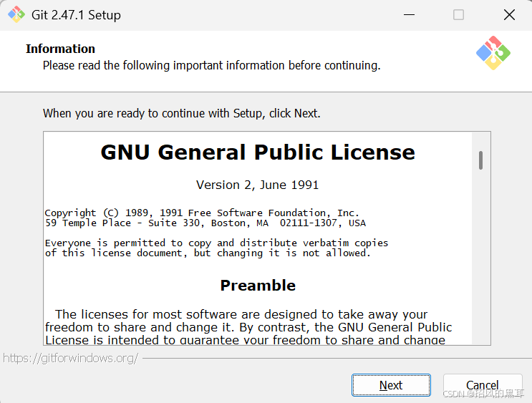
Task: Click 'When you are ready to continue' text
Action: coord(182,113)
